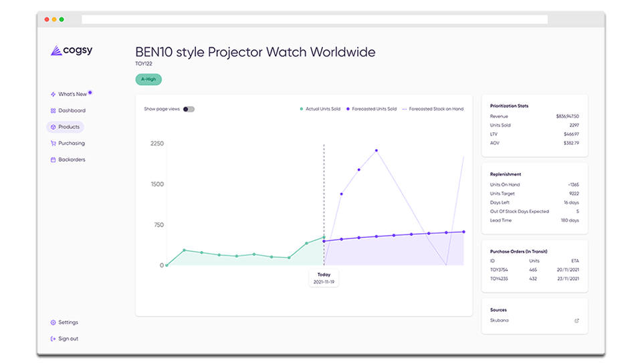
Task: Click the What's New sparkle icon
Action: click(53, 94)
